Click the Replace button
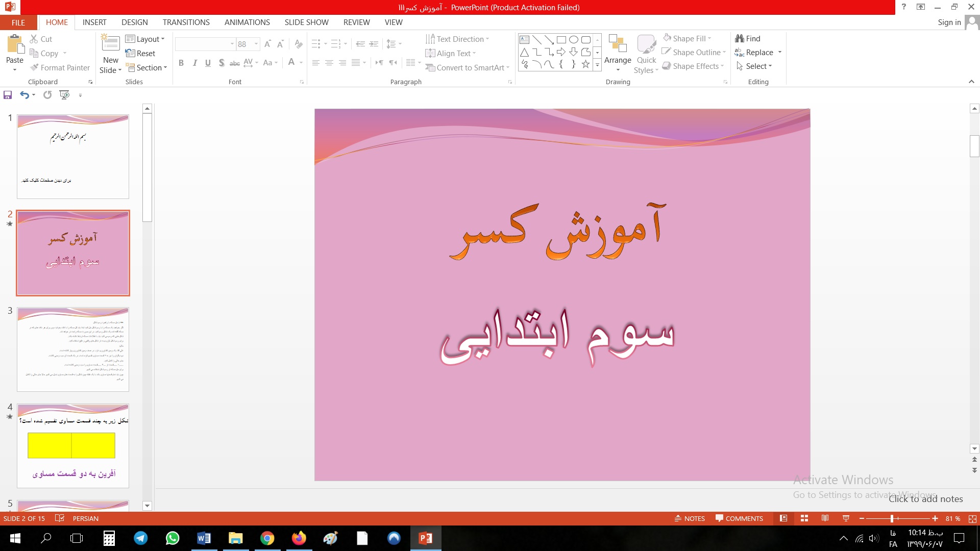Image resolution: width=980 pixels, height=551 pixels. pos(758,53)
